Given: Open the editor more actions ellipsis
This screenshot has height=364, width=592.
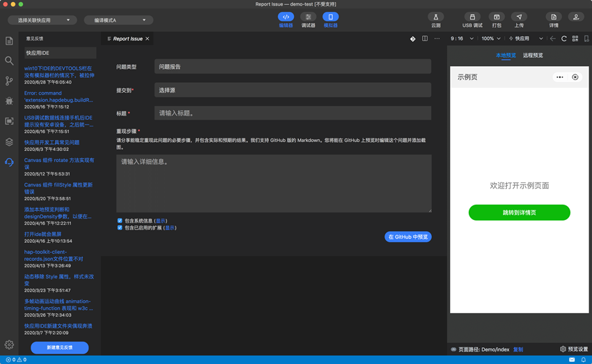Looking at the screenshot, I should pyautogui.click(x=437, y=38).
